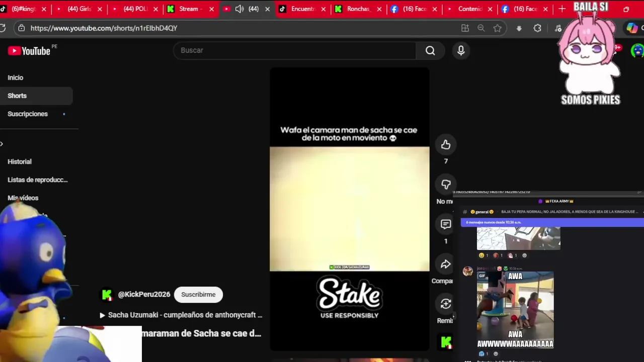Open the KickPeru2026 channel avatar
The width and height of the screenshot is (644, 362).
click(x=107, y=295)
